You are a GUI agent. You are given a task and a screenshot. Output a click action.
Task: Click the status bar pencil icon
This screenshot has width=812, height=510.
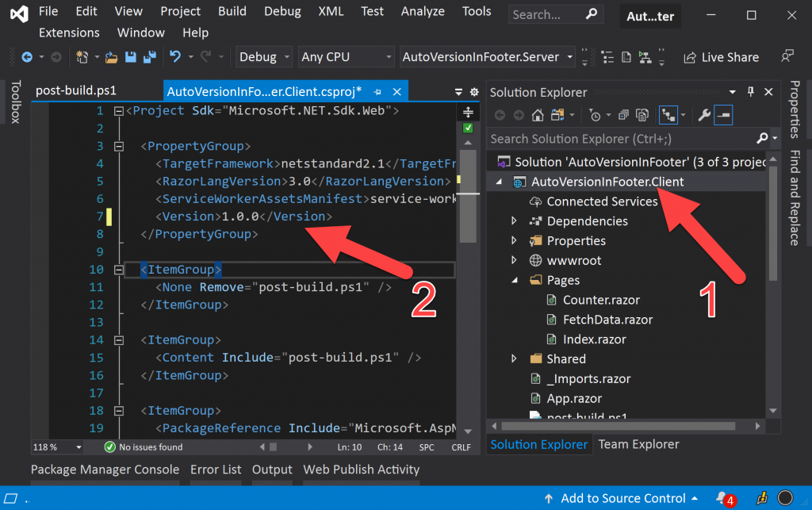(x=762, y=498)
